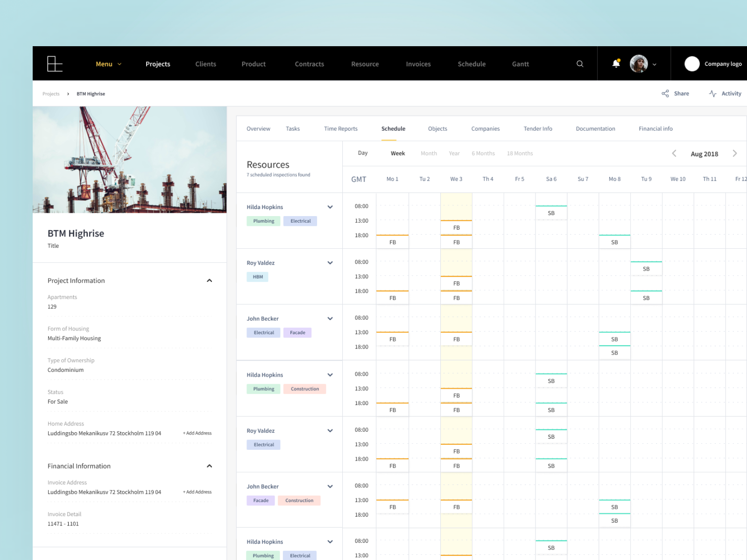Image resolution: width=747 pixels, height=560 pixels.
Task: Click the Share icon above the schedule
Action: [x=666, y=93]
